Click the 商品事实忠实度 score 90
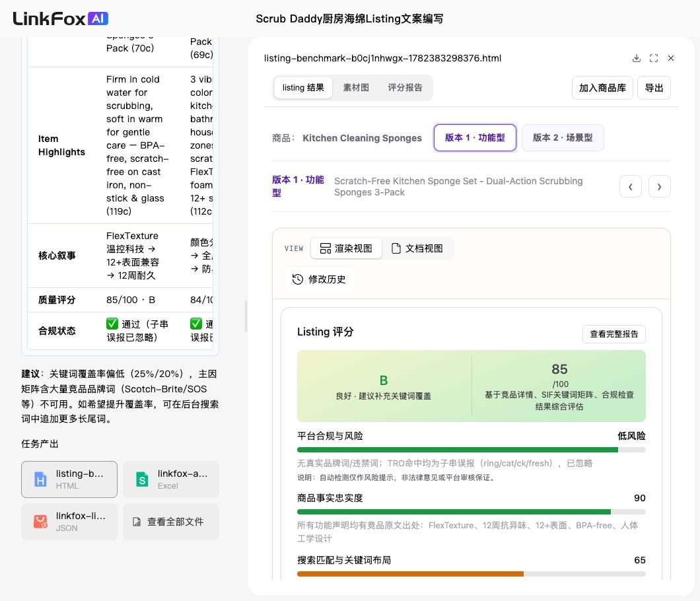Image resolution: width=700 pixels, height=601 pixels. [x=640, y=498]
